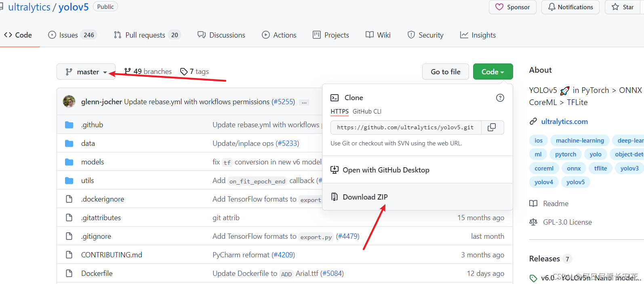
Task: Click Download ZIP option
Action: 417,197
